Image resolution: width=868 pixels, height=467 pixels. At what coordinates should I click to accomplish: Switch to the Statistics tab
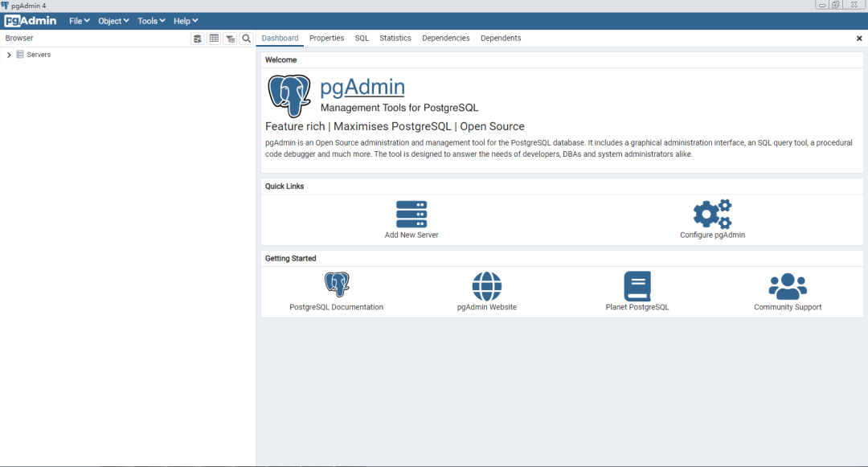click(395, 38)
